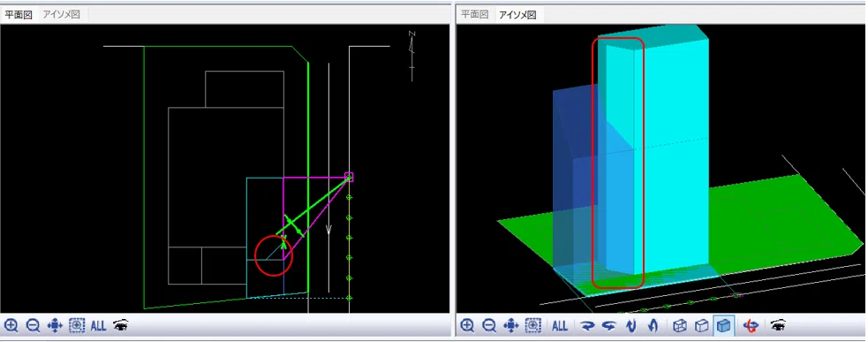Screen dimensions: 868x342
Task: Rotate the isometric view to the left
Action: coord(608,326)
